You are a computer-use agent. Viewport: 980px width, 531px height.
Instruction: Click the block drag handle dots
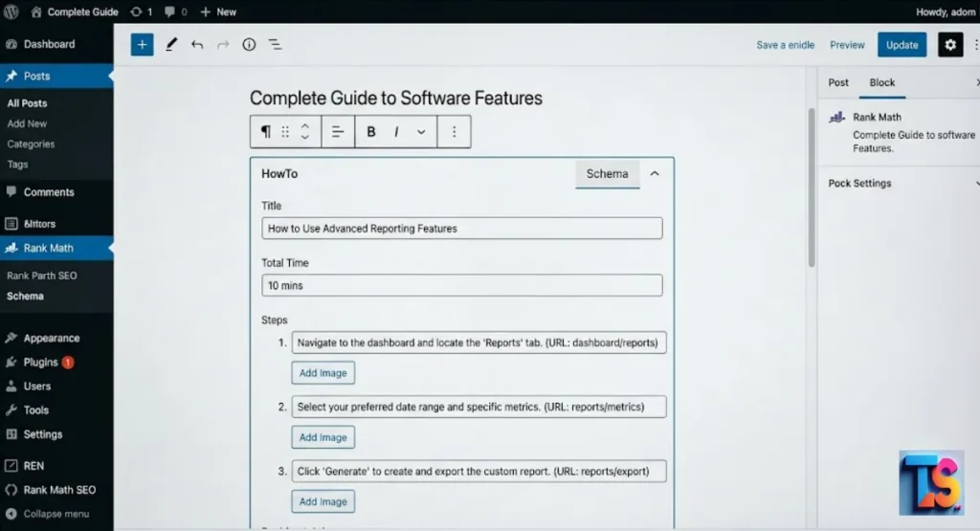pos(285,132)
